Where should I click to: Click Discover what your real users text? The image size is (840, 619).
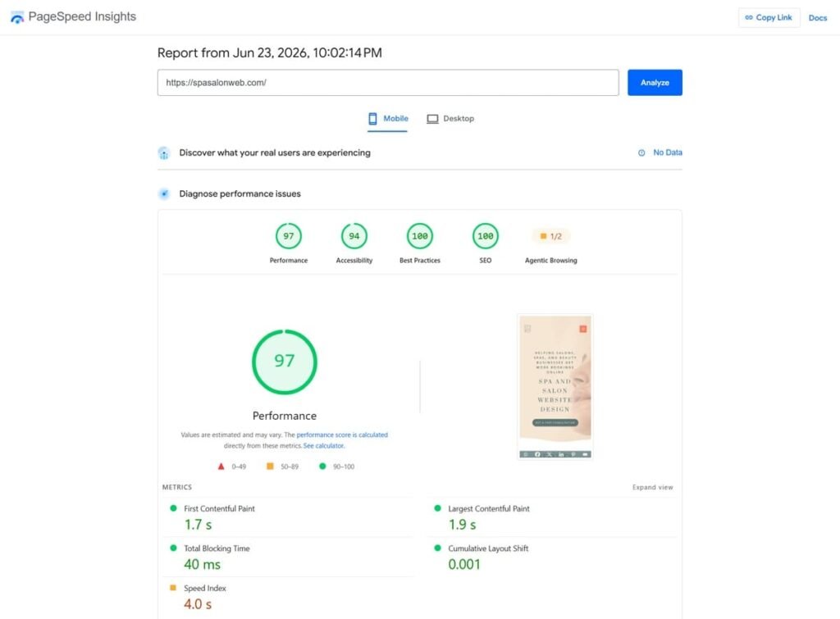[275, 152]
